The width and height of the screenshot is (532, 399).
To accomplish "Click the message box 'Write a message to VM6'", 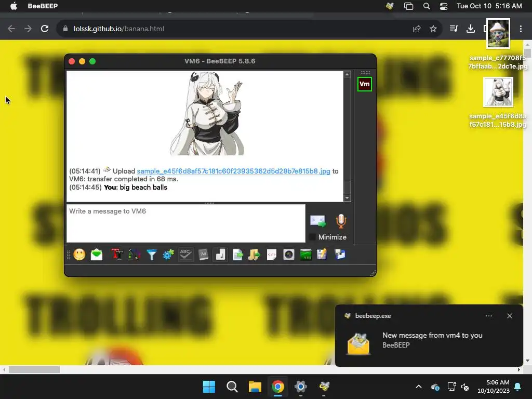I will (x=186, y=223).
